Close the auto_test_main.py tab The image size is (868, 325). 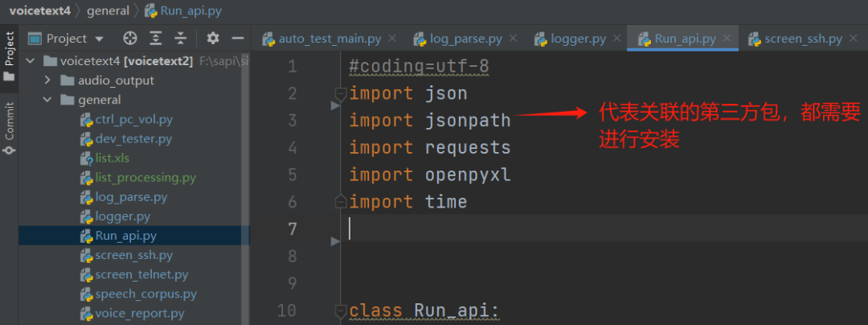[x=392, y=38]
